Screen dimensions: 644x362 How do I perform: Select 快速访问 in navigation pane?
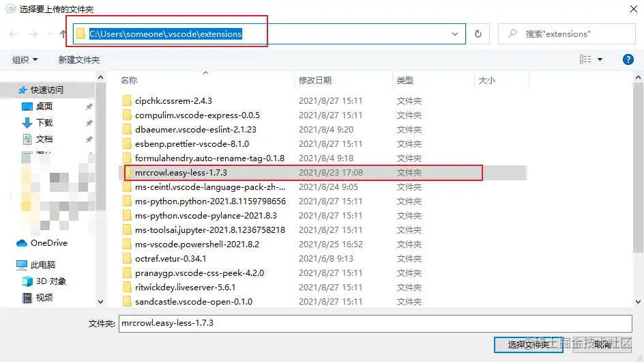[47, 89]
